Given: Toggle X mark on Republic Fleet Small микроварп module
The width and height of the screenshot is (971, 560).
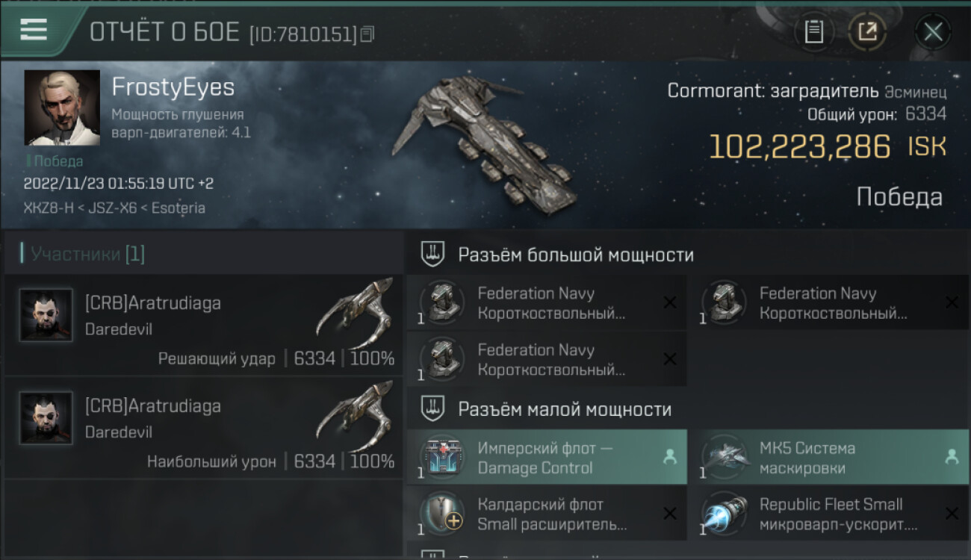Looking at the screenshot, I should (952, 514).
